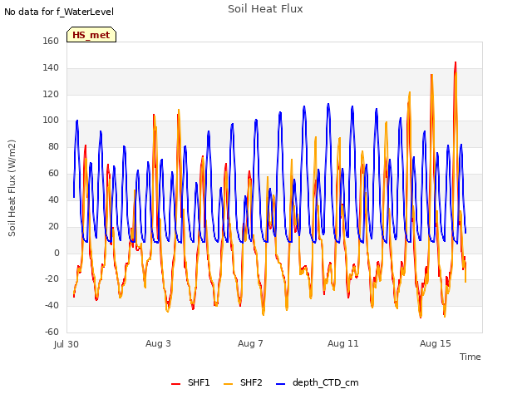532x399 pixels.
Task: Toggle the SHF1 legend entry
Action: [x=190, y=382]
